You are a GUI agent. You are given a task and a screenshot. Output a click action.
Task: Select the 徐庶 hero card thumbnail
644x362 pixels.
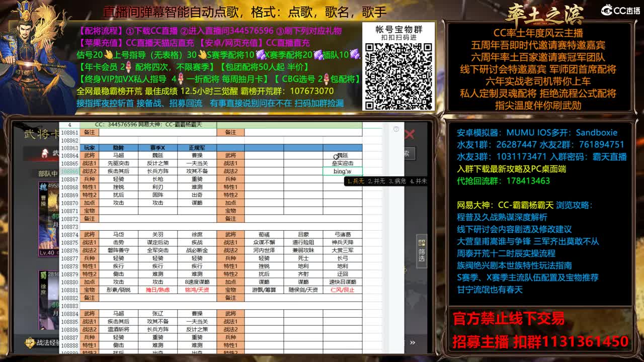48,301
